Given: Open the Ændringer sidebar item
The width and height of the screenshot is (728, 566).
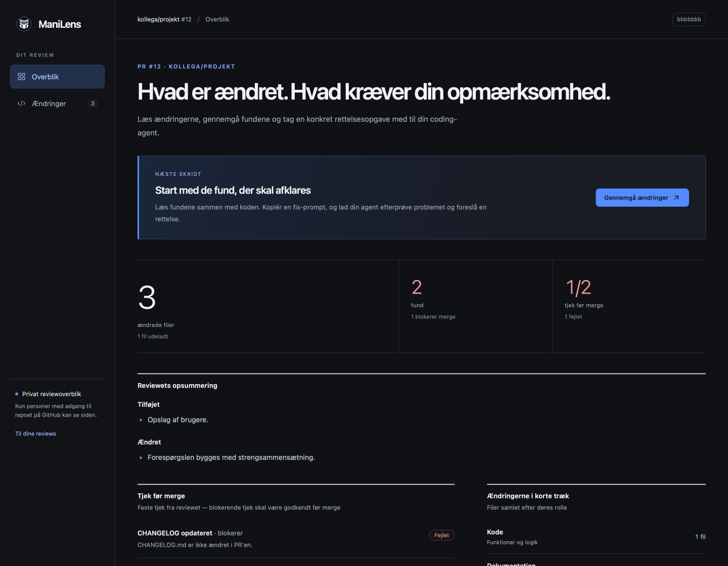Looking at the screenshot, I should (x=57, y=104).
